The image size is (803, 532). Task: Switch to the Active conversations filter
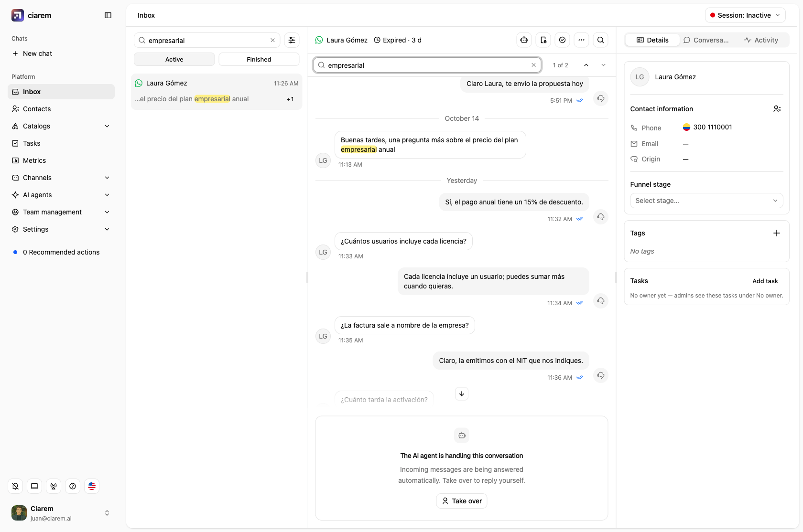(174, 59)
